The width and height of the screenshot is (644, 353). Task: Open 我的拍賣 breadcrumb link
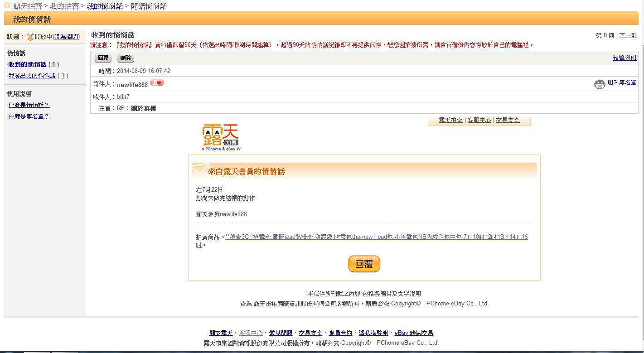tap(64, 6)
